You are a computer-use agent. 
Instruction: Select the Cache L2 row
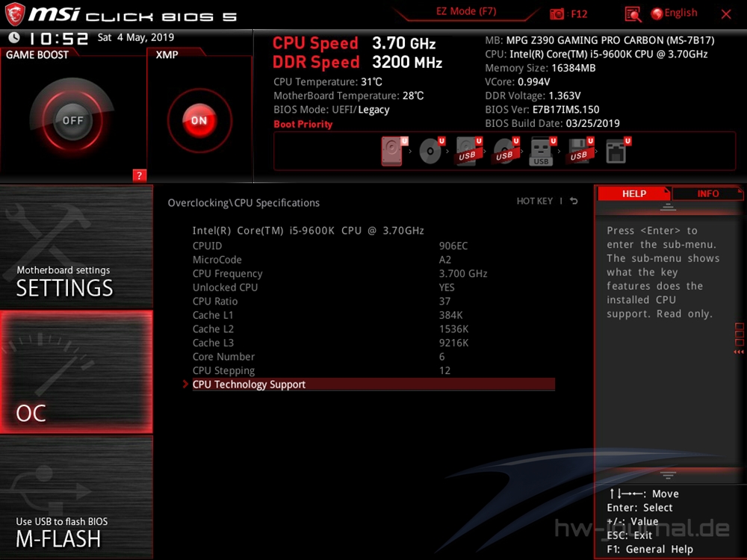(373, 329)
